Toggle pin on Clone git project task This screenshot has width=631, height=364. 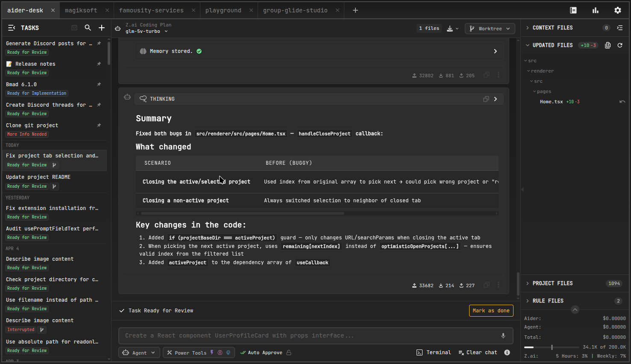click(99, 125)
